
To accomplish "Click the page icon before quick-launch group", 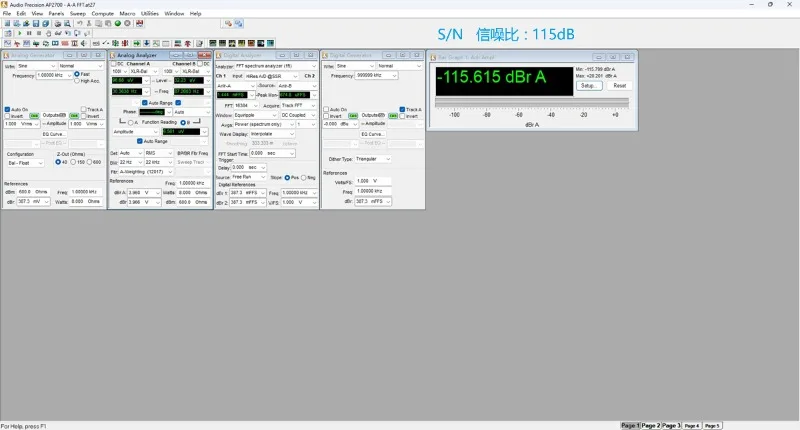I will pyautogui.click(x=199, y=43).
